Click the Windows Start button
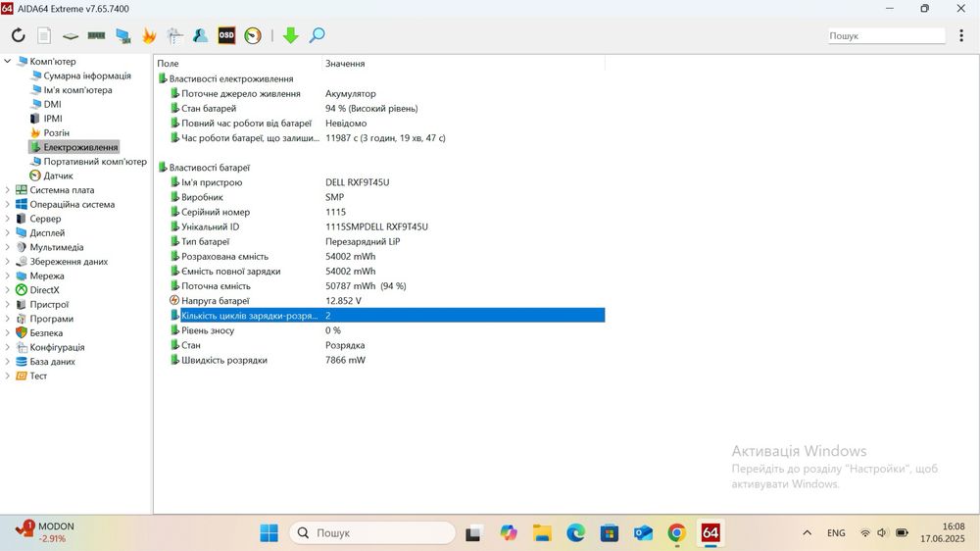Viewport: 980px width, 551px height. coord(269,533)
